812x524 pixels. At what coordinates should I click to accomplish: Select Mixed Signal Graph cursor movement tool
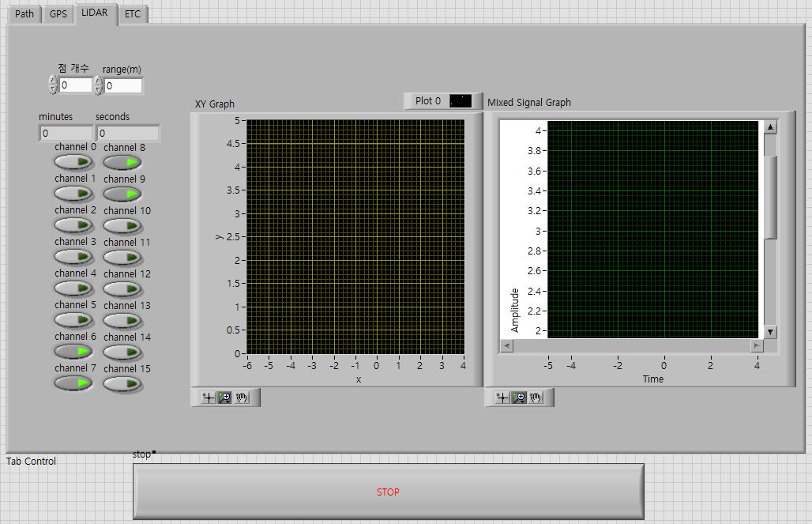tap(502, 398)
